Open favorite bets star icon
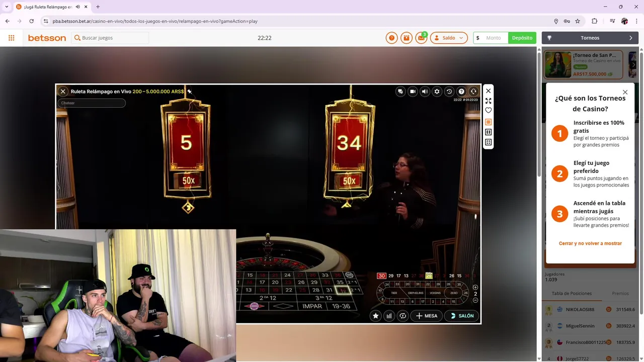The height and width of the screenshot is (362, 644). coord(376,316)
